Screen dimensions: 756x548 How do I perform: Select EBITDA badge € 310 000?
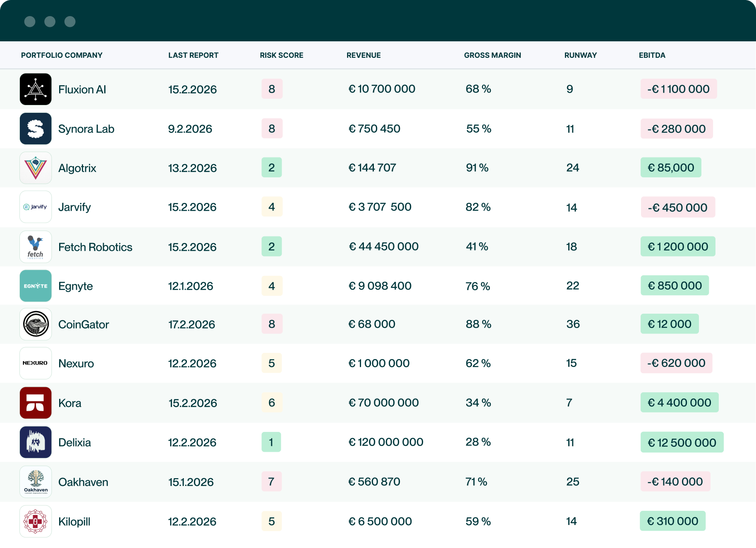[673, 521]
